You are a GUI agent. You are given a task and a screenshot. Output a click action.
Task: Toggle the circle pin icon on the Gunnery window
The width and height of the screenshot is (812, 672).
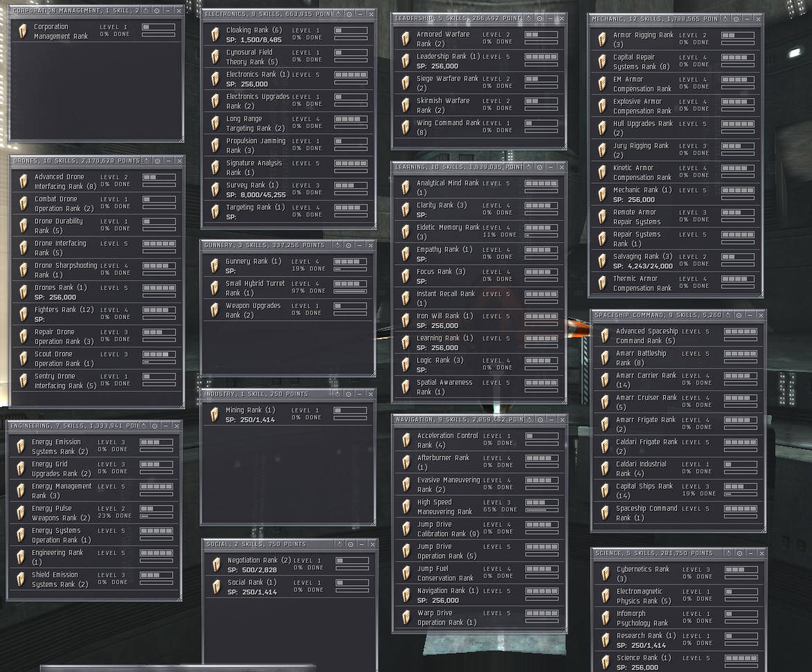(348, 245)
